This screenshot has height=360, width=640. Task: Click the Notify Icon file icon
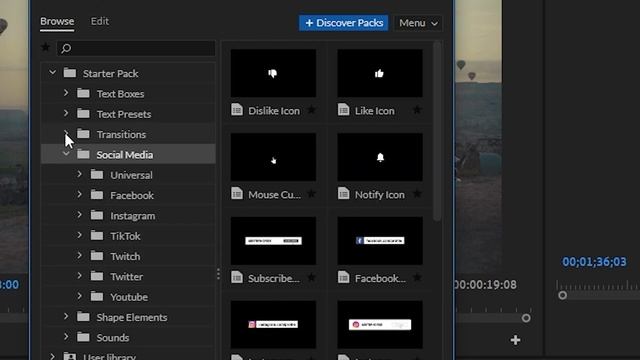(x=344, y=193)
